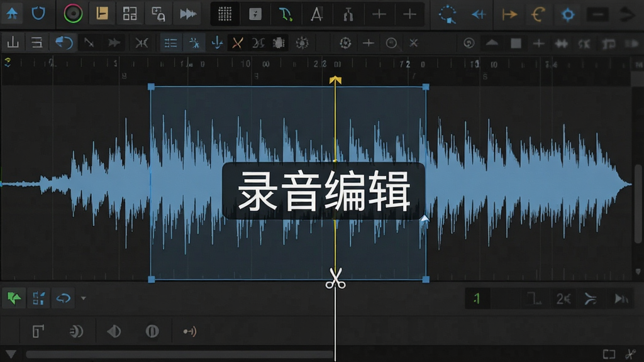Click the orange curved redo arrow icon

(x=538, y=15)
